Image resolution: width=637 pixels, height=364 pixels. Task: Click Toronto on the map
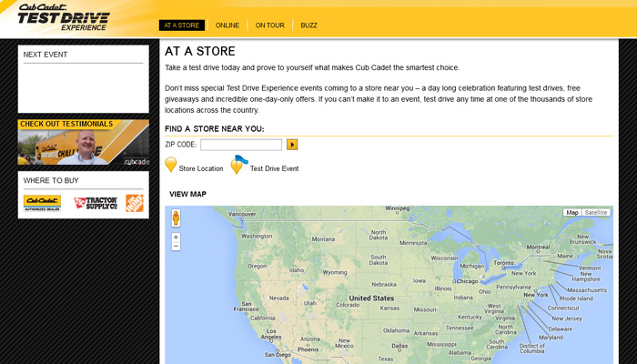coord(504,263)
